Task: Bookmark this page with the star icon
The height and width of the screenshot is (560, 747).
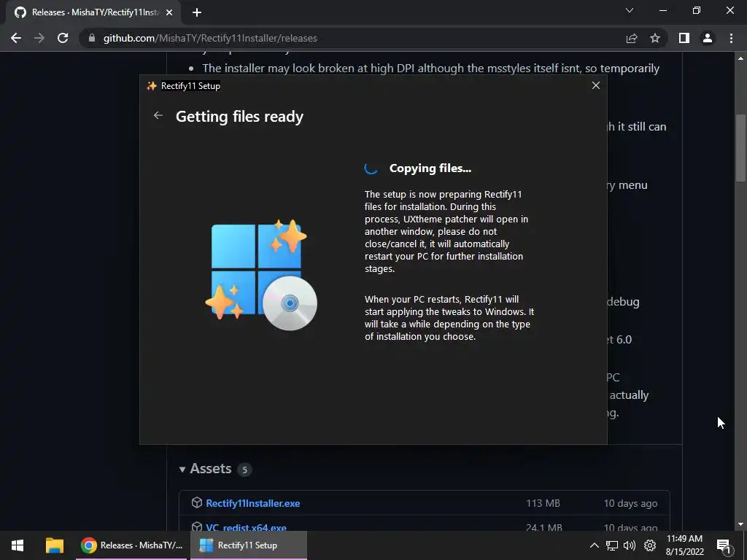Action: point(655,38)
